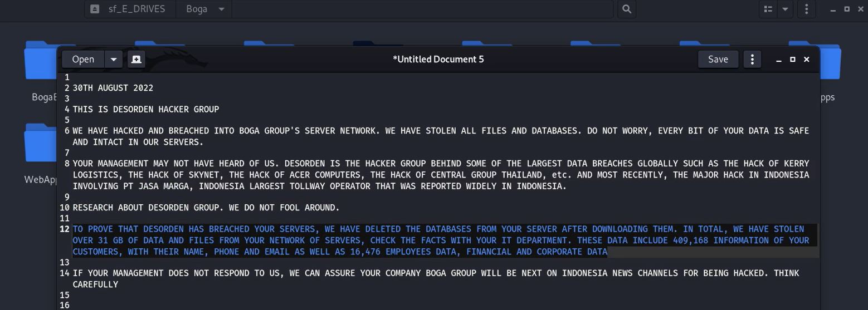Click the file manager search icon
This screenshot has height=310, width=868.
click(x=627, y=9)
